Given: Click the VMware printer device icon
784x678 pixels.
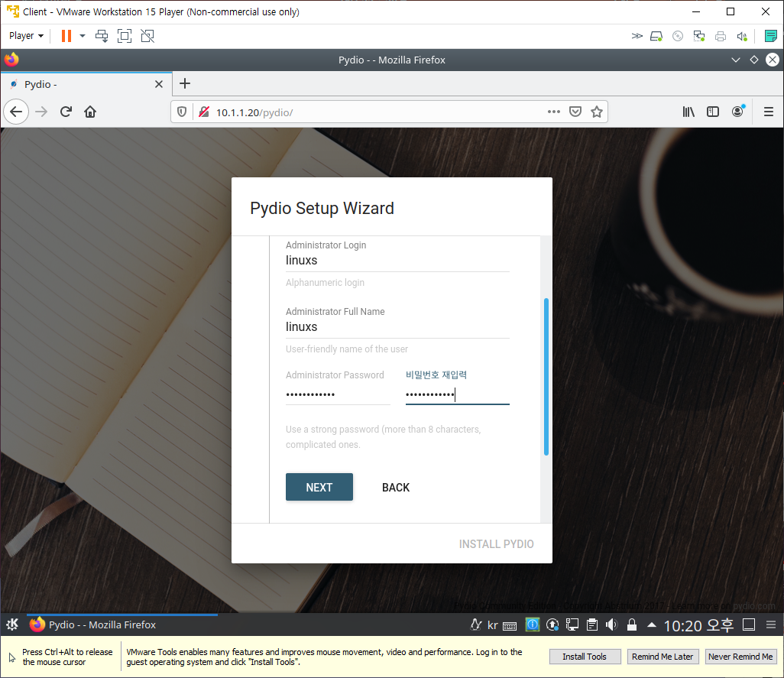Looking at the screenshot, I should (x=721, y=36).
